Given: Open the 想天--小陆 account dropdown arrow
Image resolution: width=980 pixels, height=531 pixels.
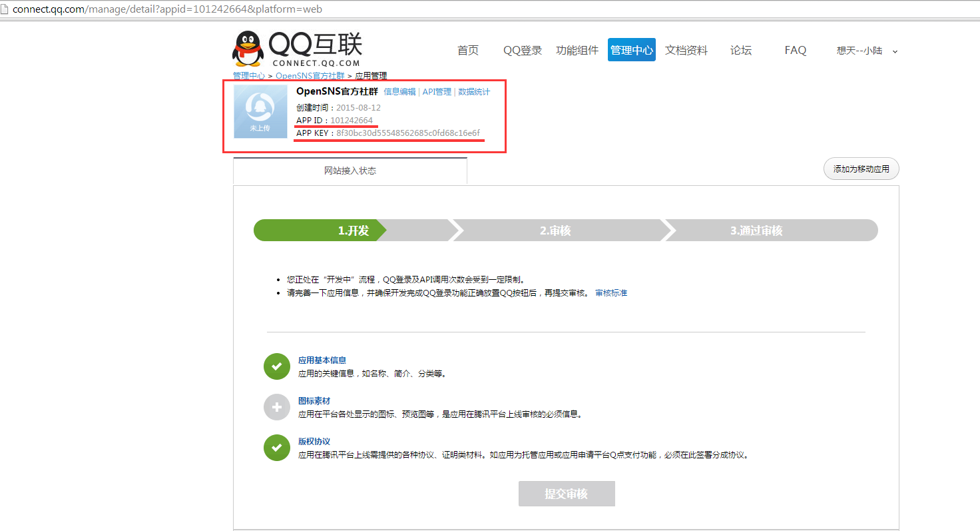Looking at the screenshot, I should 895,51.
